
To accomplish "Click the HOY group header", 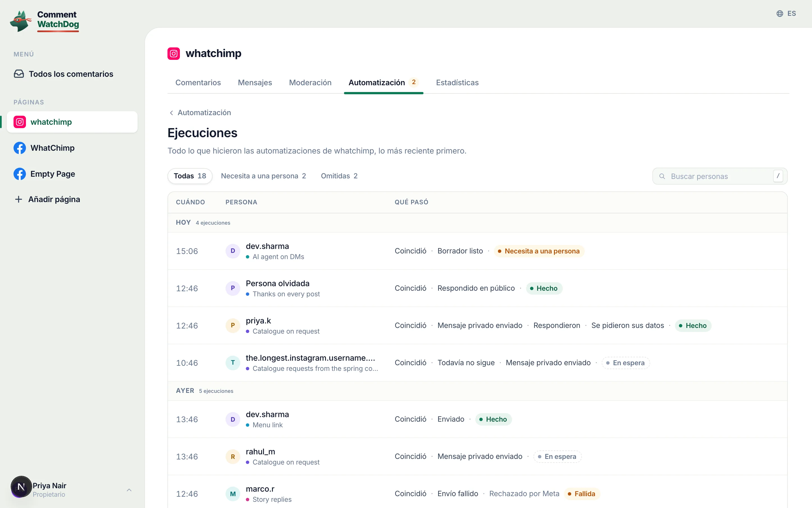I will pos(477,223).
